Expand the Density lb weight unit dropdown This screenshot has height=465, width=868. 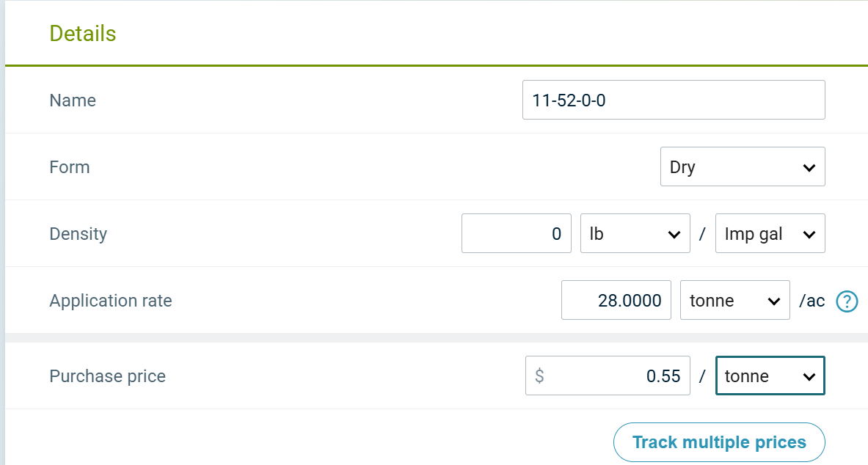pos(635,234)
